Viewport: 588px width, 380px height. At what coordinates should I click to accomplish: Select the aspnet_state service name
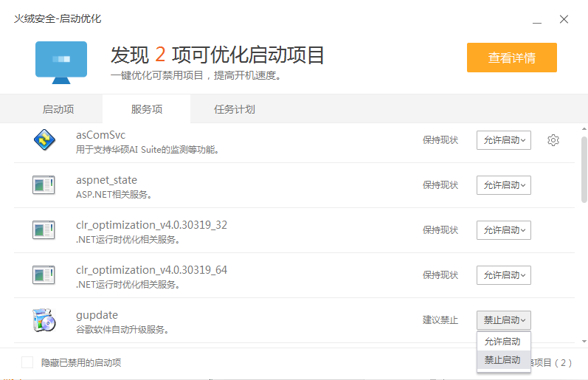(x=106, y=180)
